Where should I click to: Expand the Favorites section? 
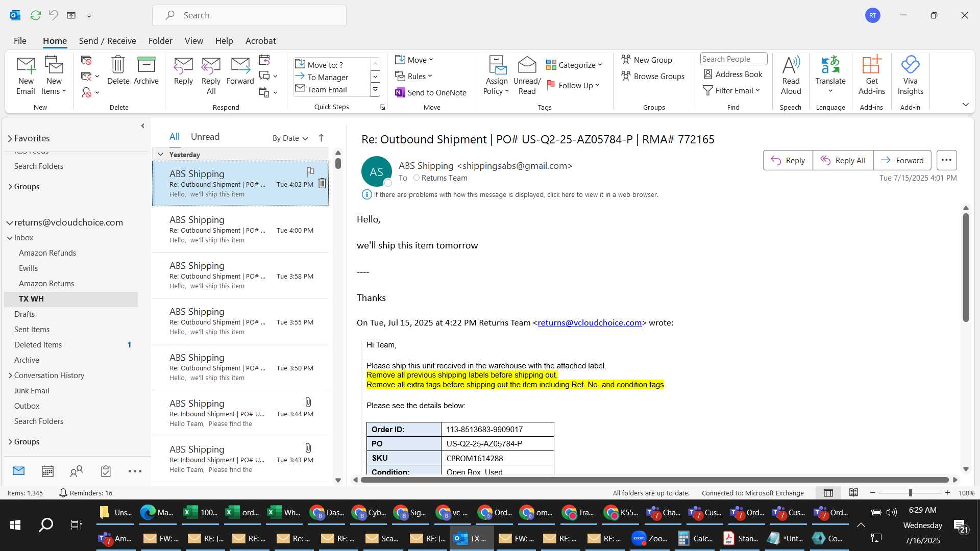point(10,138)
